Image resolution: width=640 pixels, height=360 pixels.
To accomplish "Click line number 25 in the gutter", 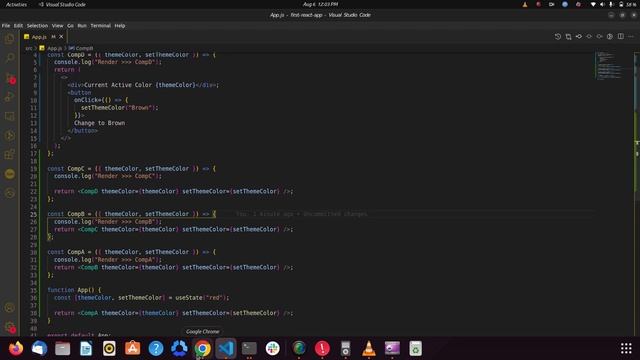I will [33, 214].
